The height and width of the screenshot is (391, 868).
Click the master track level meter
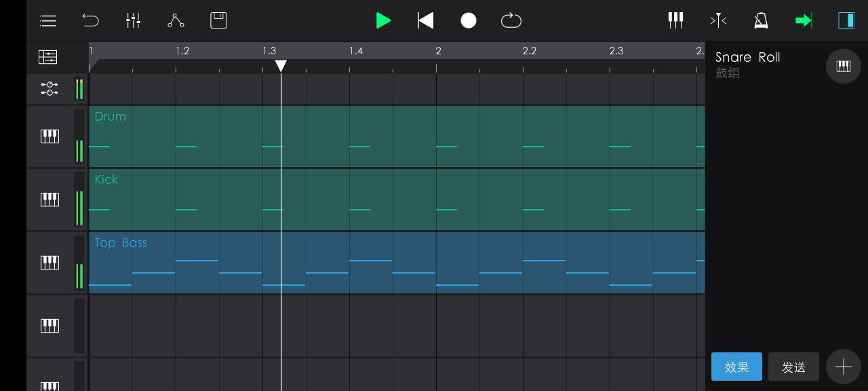coord(79,88)
